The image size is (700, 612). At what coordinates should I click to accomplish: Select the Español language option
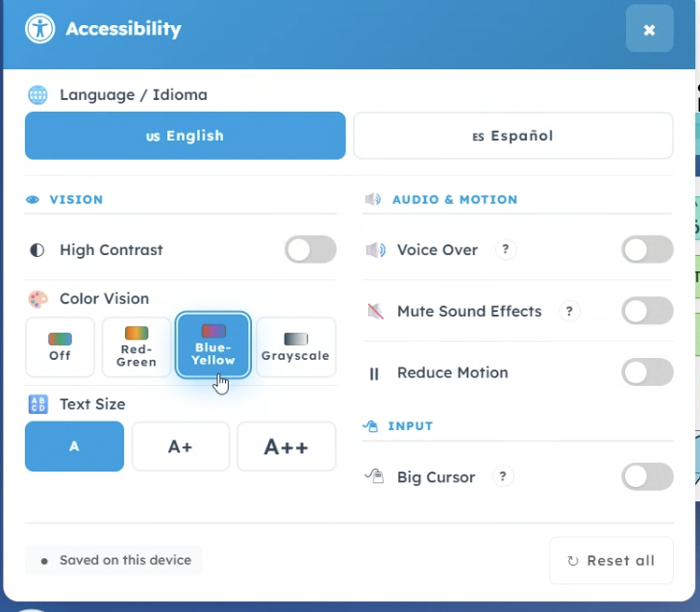click(513, 136)
